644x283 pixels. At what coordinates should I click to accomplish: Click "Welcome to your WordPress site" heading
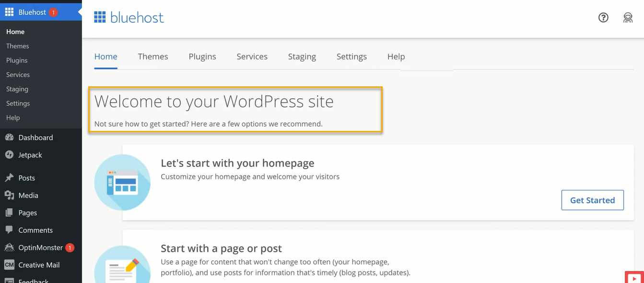(214, 101)
